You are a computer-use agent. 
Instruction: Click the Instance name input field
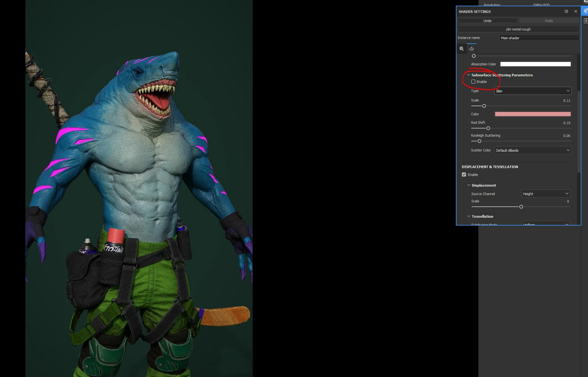tap(539, 38)
